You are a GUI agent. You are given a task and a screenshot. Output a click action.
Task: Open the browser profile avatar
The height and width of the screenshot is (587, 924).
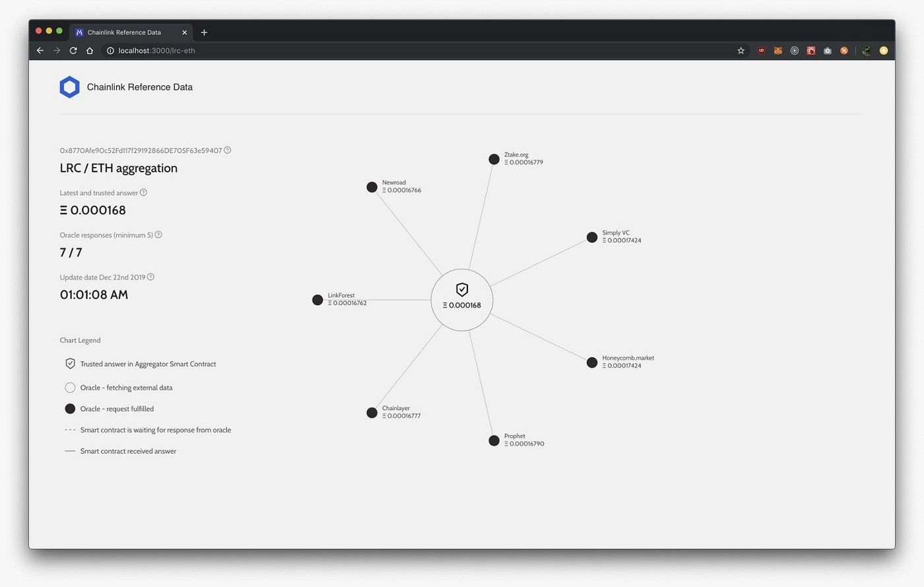coord(883,50)
